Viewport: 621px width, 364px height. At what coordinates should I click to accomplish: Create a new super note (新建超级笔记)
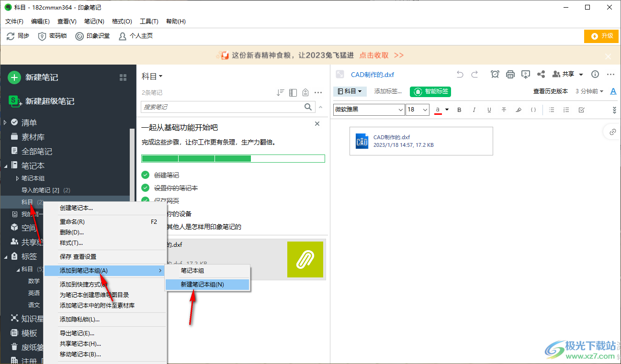click(42, 101)
